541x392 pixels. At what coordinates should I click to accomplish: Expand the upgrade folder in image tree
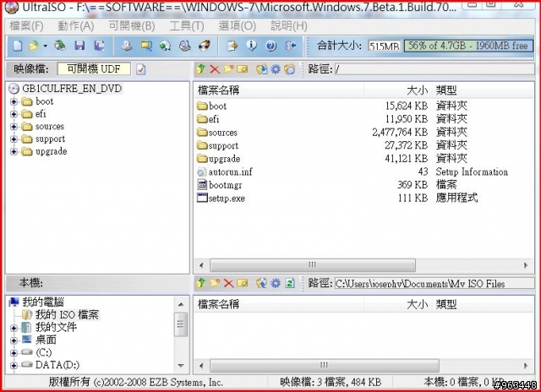(14, 151)
